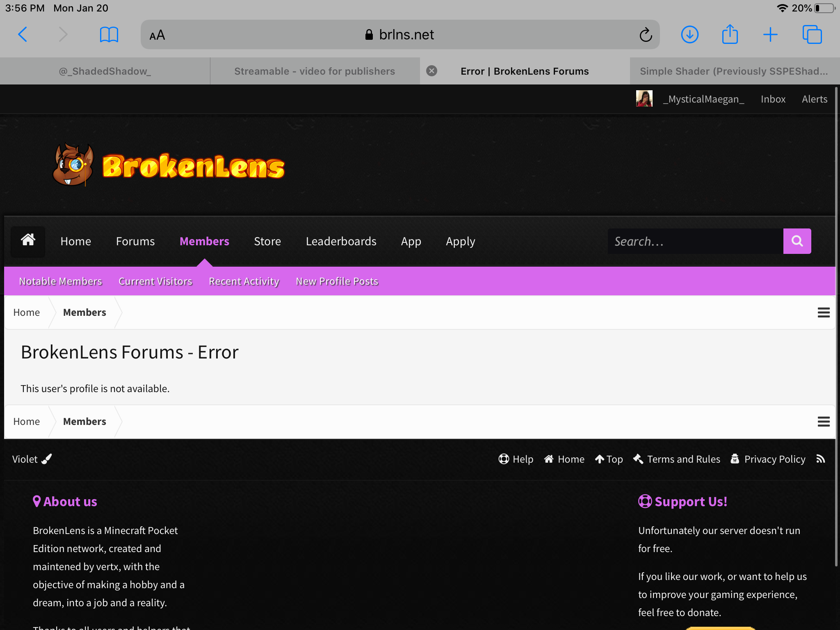Reload the brlns.net page
This screenshot has height=630, width=840.
(x=646, y=35)
